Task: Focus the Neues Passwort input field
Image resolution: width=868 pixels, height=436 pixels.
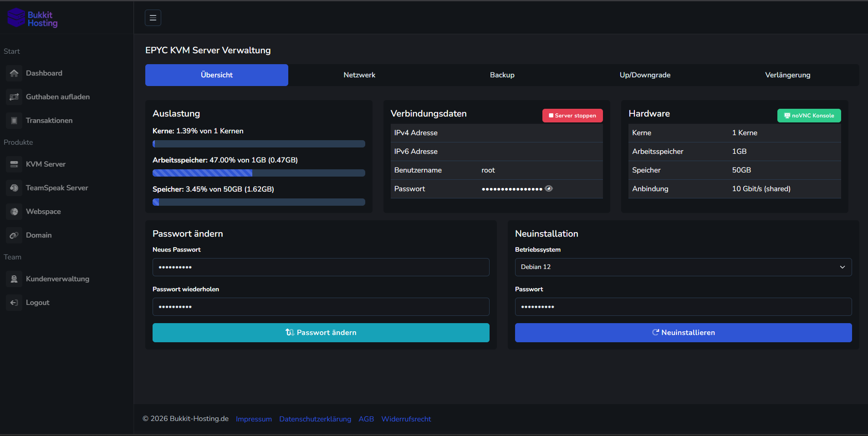Action: pos(321,267)
